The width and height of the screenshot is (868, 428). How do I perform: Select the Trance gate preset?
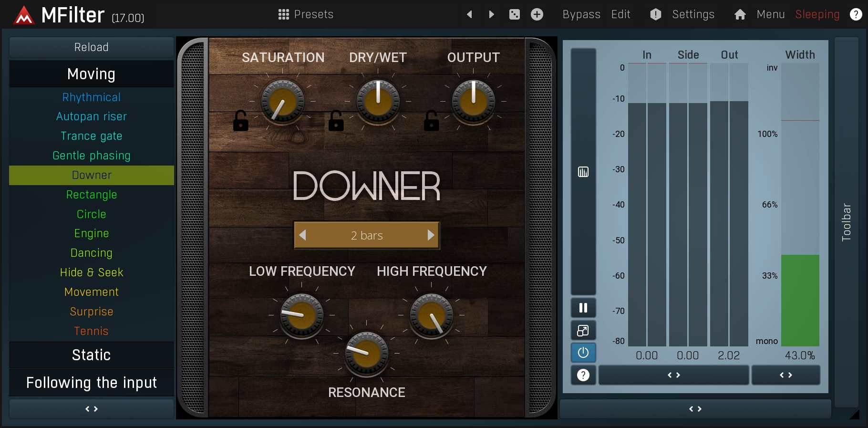coord(92,136)
